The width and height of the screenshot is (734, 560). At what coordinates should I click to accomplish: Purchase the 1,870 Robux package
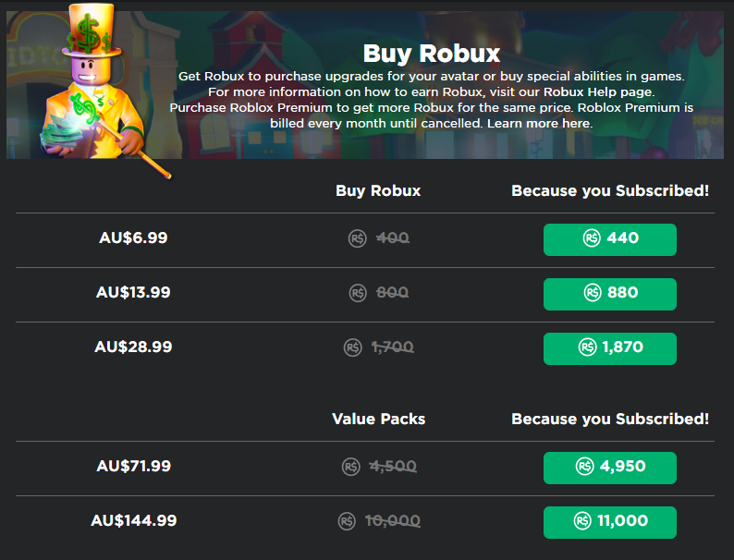[x=609, y=347]
